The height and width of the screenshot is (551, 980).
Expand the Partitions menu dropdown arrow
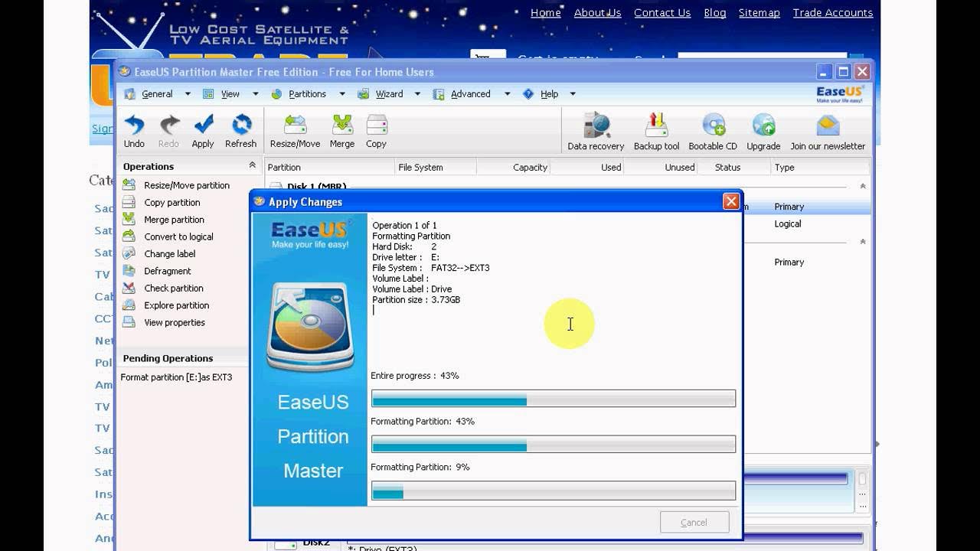(341, 94)
